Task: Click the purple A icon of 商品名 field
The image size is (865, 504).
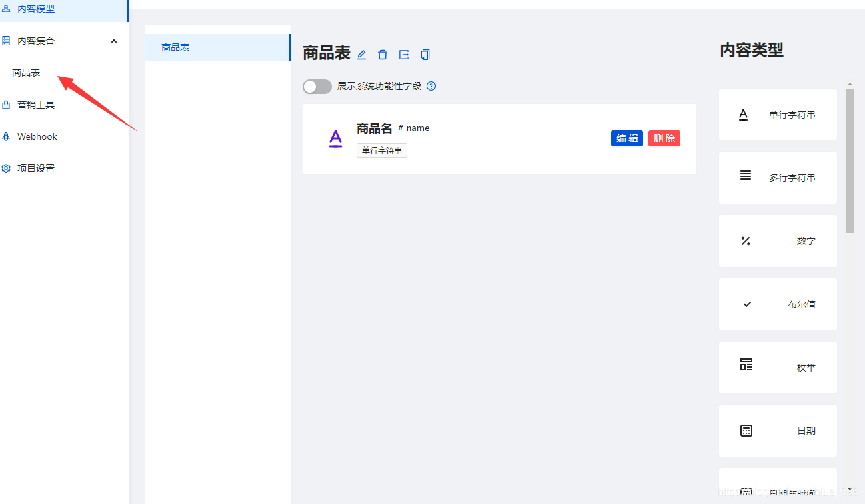Action: (x=335, y=138)
